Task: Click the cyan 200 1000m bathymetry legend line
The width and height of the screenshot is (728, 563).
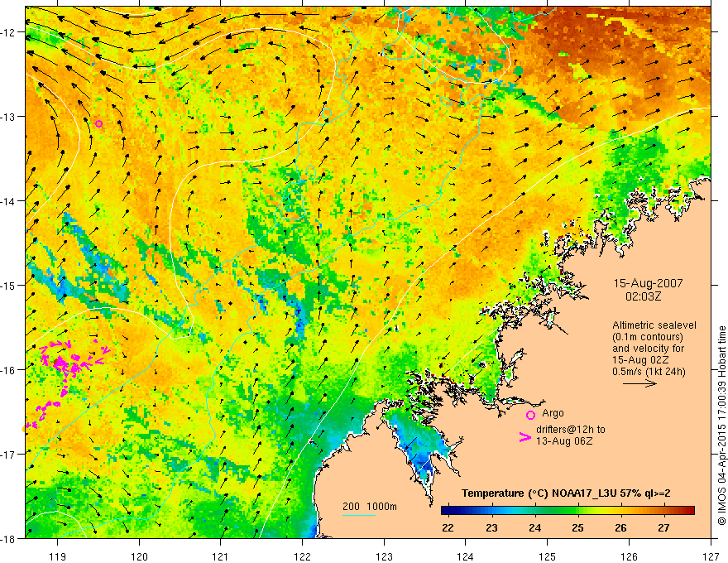Action: coord(359,515)
